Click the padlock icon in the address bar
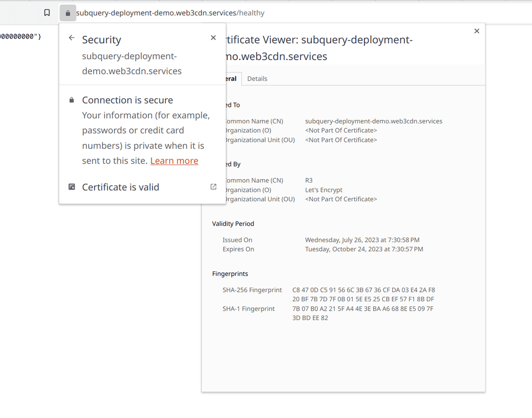Image resolution: width=532 pixels, height=418 pixels. (67, 13)
